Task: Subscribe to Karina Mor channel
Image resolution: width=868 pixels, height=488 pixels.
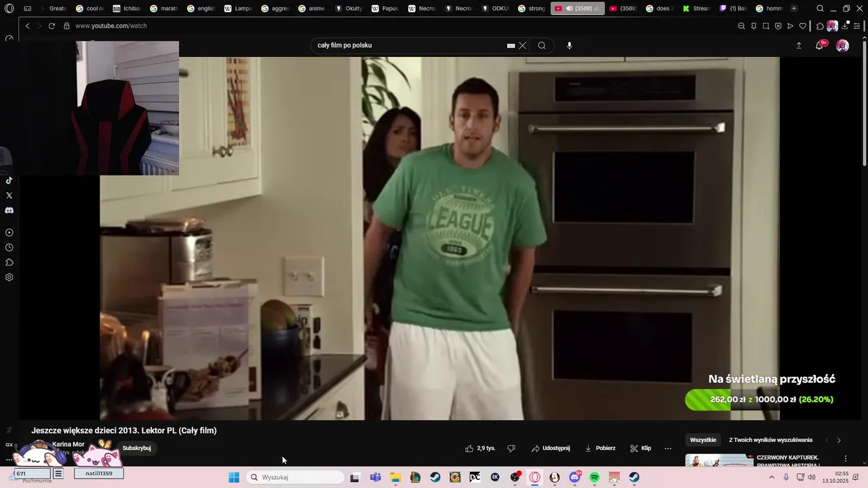Action: [136, 448]
